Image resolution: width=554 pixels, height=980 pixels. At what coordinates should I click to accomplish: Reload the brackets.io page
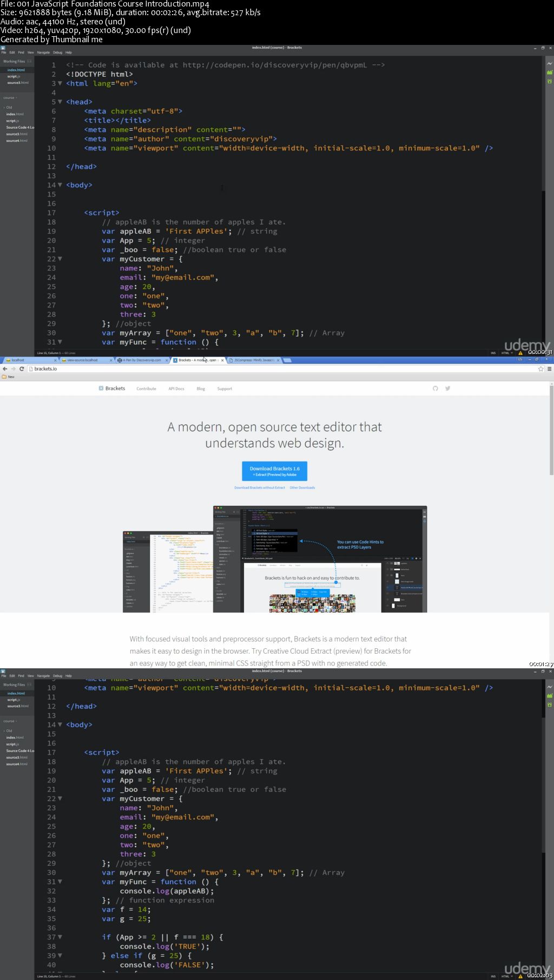pyautogui.click(x=22, y=369)
